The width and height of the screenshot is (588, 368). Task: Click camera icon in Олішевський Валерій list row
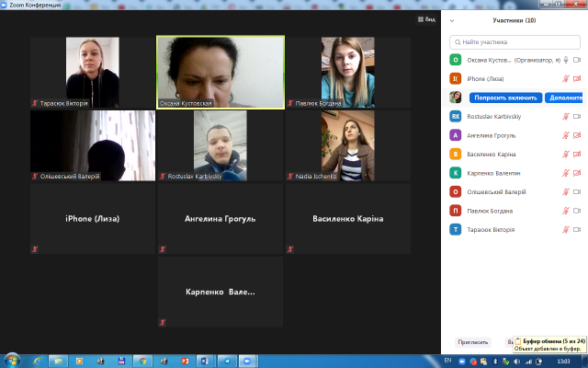point(577,192)
